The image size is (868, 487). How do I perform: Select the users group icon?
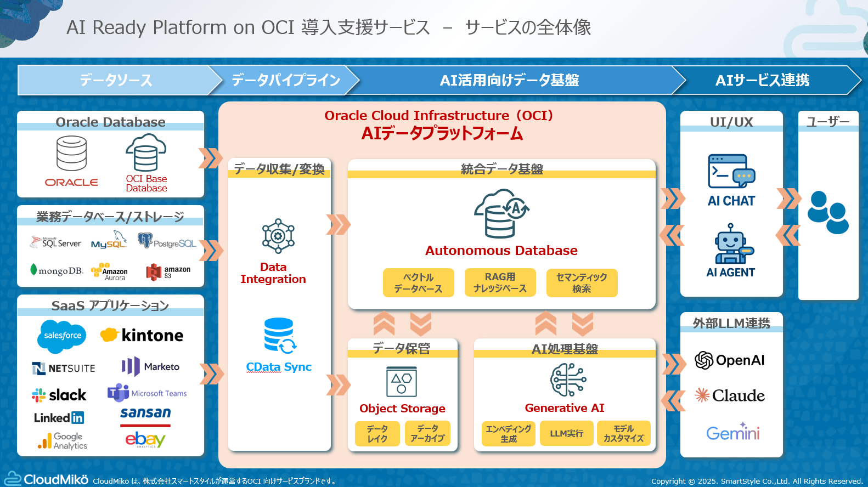828,212
